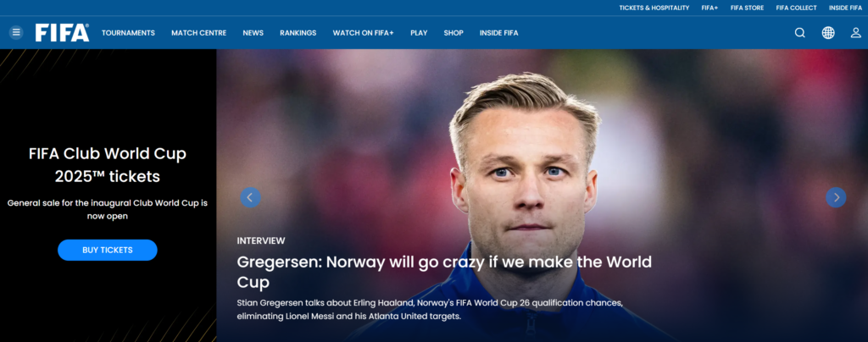Open the Tickets & Hospitality top link
Screen dimensions: 868x342
coord(654,8)
